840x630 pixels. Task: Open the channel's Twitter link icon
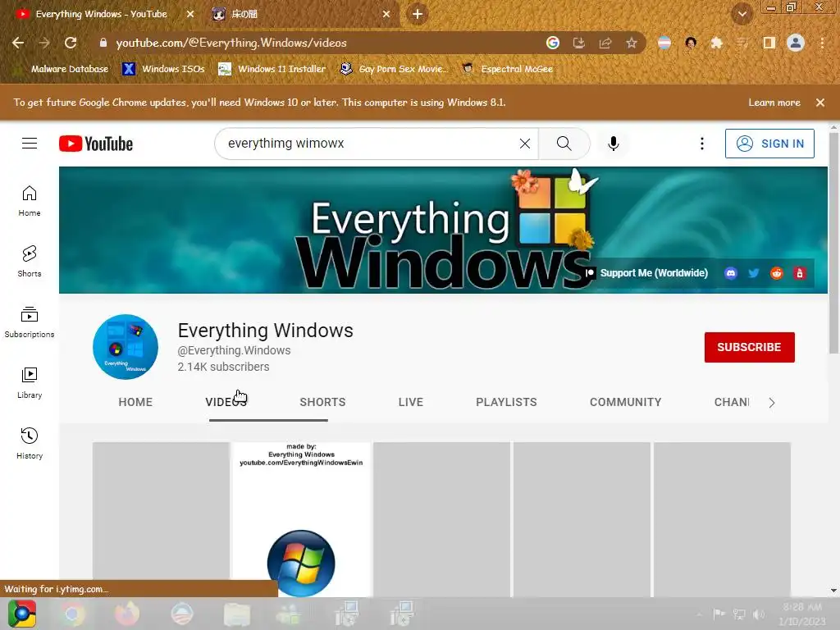(754, 273)
